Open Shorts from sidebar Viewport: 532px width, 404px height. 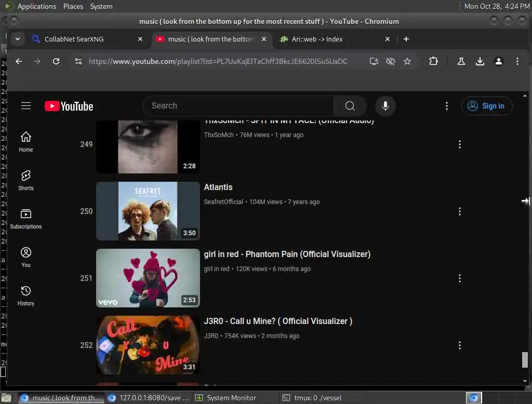click(26, 181)
